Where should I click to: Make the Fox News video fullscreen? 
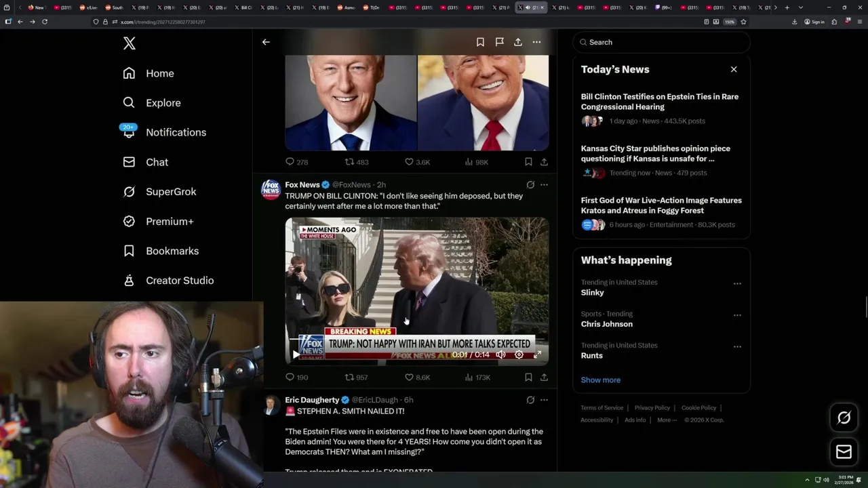(x=537, y=354)
